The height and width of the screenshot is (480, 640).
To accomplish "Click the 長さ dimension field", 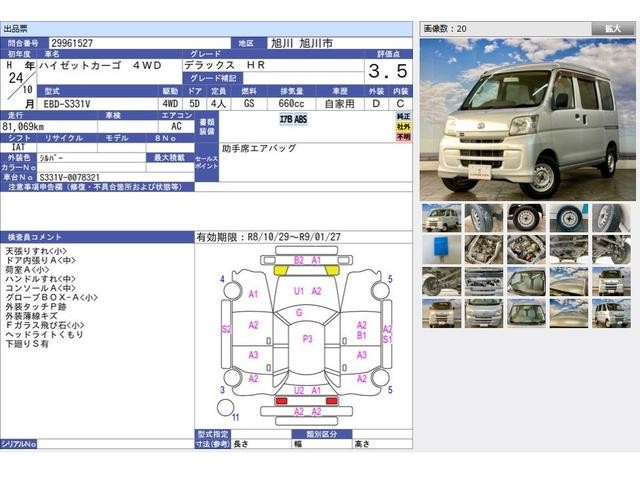I will point(261,444).
